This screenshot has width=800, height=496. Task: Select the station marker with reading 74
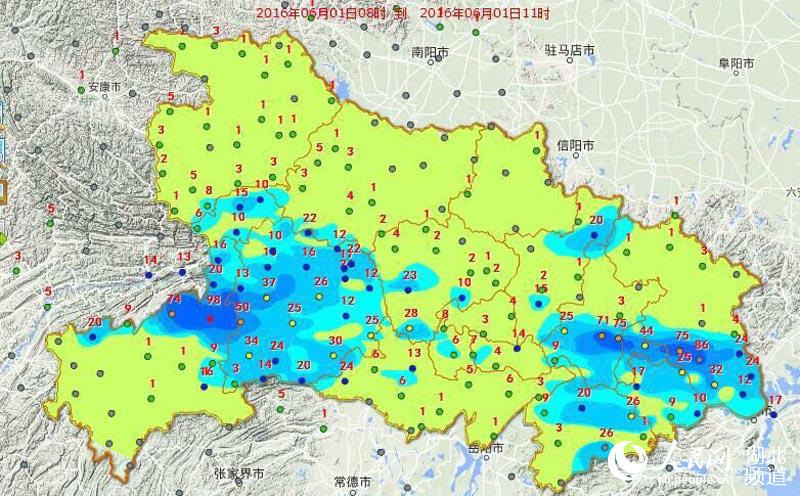(x=173, y=312)
